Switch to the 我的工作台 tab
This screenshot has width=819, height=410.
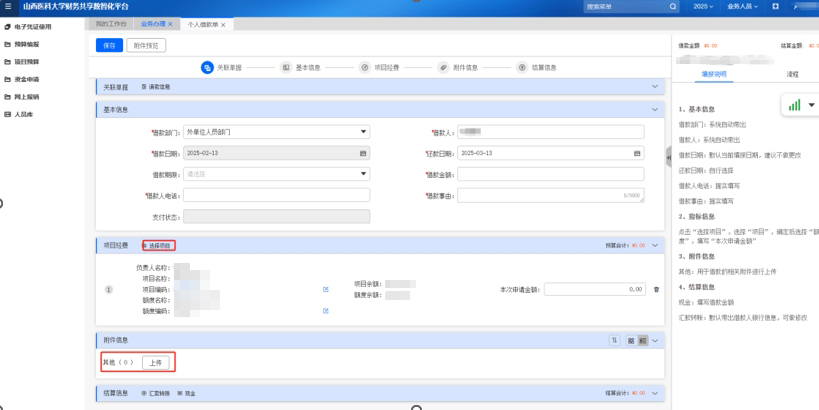click(111, 23)
